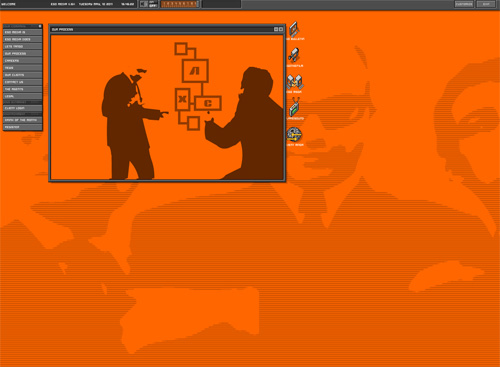Open the 'Contact Us' menu entry
Image resolution: width=500 pixels, height=367 pixels.
[23, 82]
